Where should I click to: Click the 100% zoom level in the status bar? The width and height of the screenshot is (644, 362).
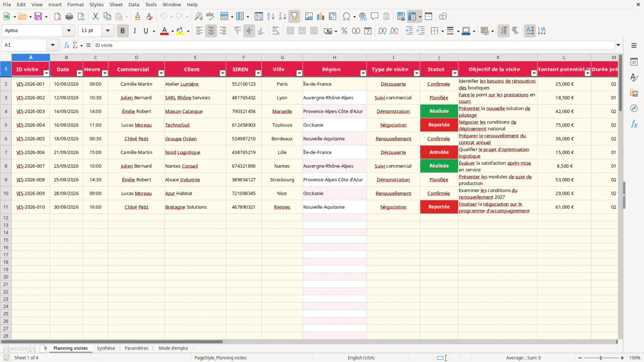(635, 358)
